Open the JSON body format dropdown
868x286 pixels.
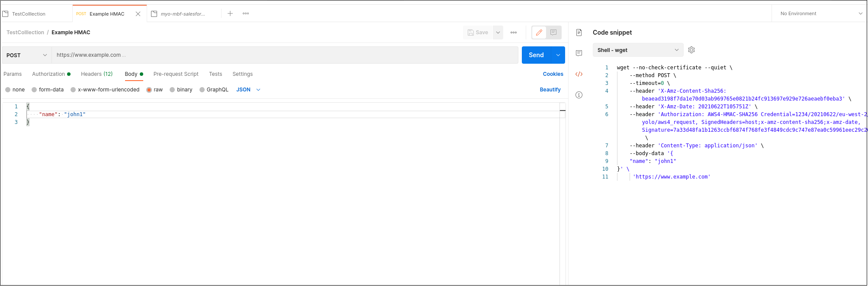pos(248,90)
